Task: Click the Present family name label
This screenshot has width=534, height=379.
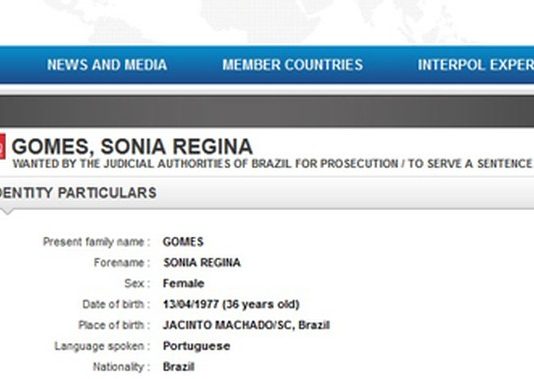Action: [96, 242]
